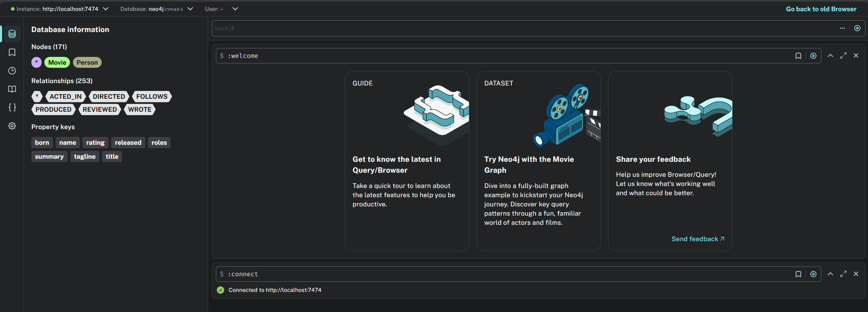Click the born property key

(42, 143)
